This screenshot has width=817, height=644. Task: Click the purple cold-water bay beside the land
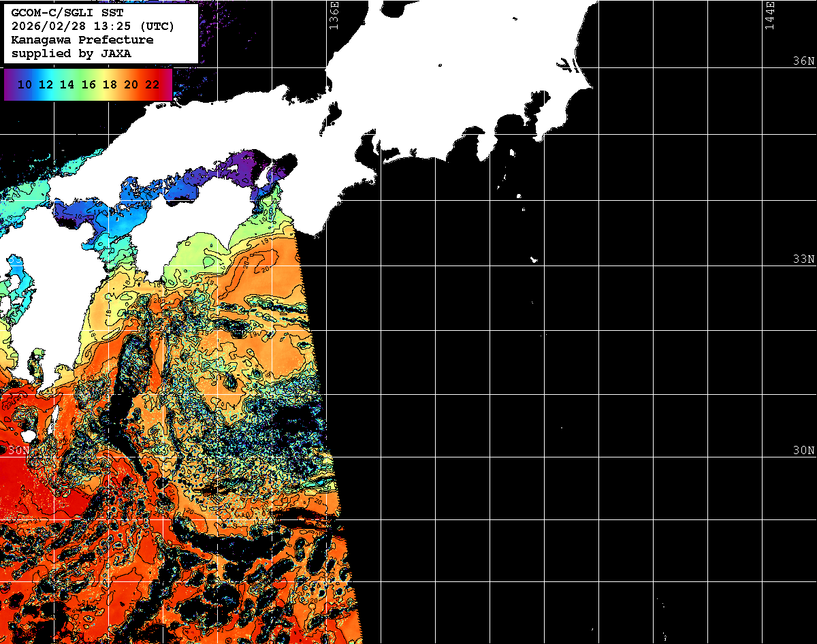(x=249, y=168)
